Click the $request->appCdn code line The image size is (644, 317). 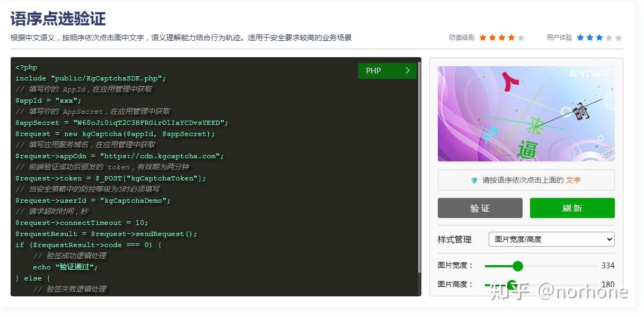tap(120, 156)
